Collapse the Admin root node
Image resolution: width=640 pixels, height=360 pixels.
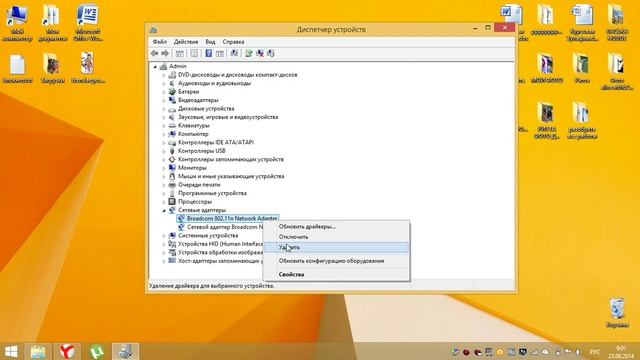coord(155,67)
